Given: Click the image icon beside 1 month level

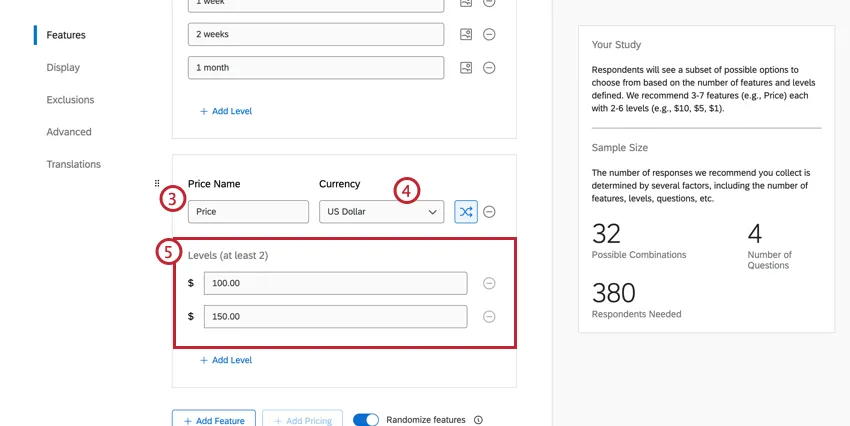Looking at the screenshot, I should 466,68.
